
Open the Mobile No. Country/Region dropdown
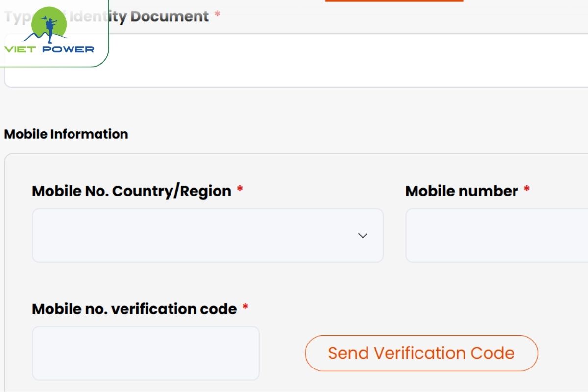pyautogui.click(x=208, y=235)
